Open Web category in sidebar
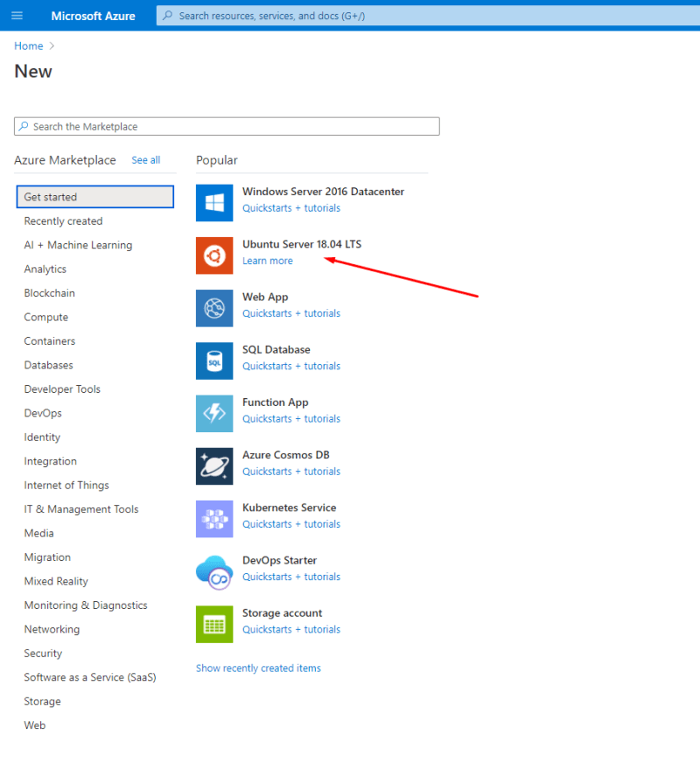 (35, 725)
